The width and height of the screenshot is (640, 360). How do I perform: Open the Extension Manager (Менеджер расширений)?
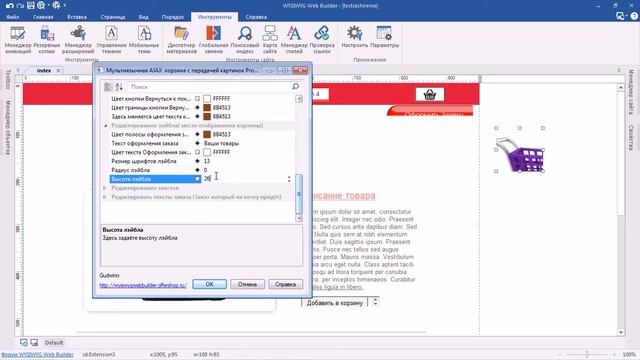tap(78, 40)
